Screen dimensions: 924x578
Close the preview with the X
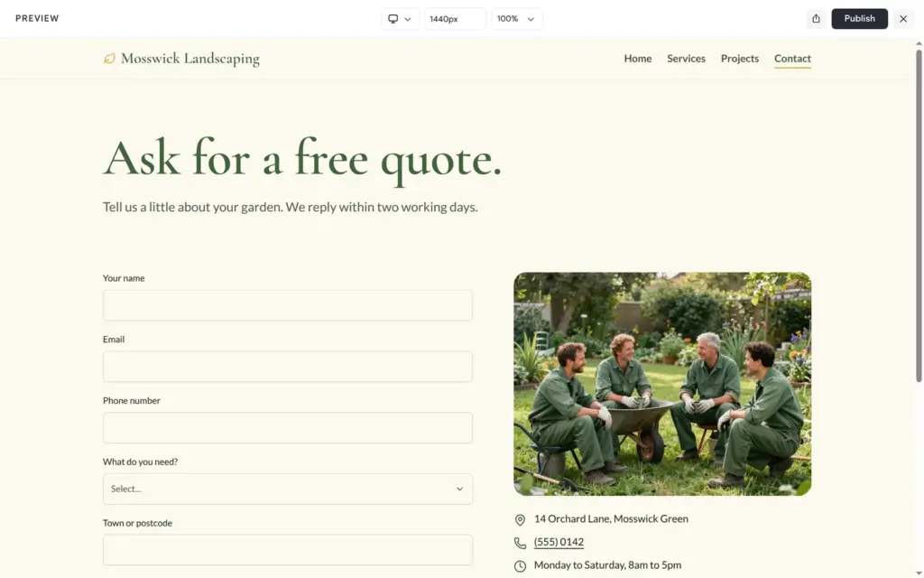point(903,19)
